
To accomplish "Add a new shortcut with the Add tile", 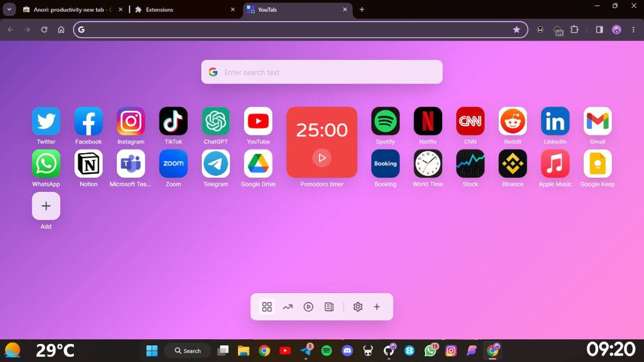I will click(x=46, y=206).
